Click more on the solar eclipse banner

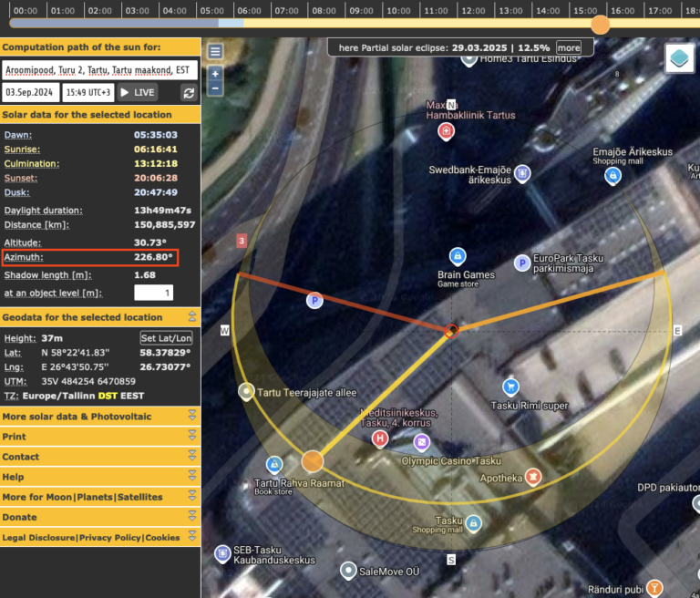click(x=569, y=47)
